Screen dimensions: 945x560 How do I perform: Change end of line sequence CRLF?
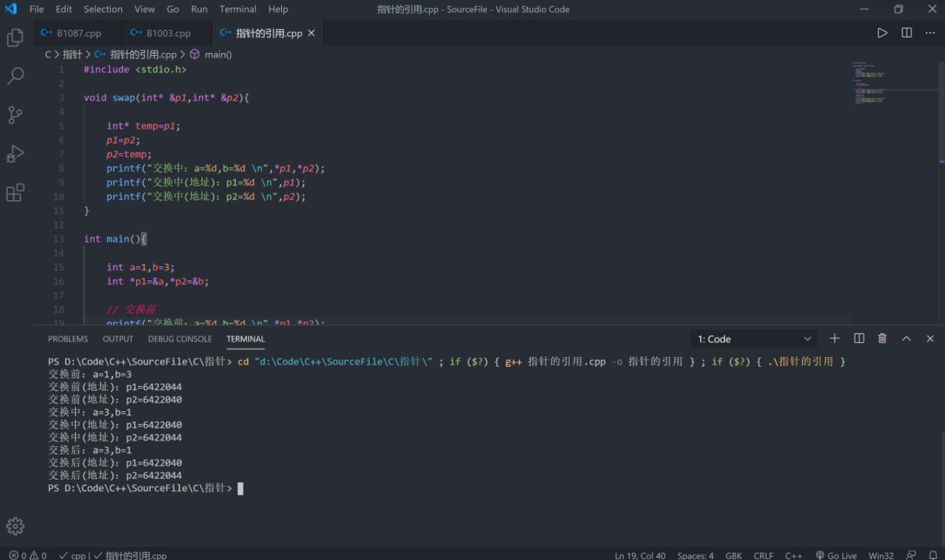tap(763, 555)
